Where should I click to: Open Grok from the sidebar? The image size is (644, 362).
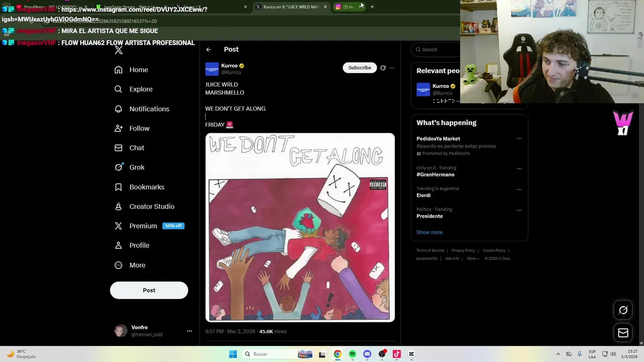[129, 167]
